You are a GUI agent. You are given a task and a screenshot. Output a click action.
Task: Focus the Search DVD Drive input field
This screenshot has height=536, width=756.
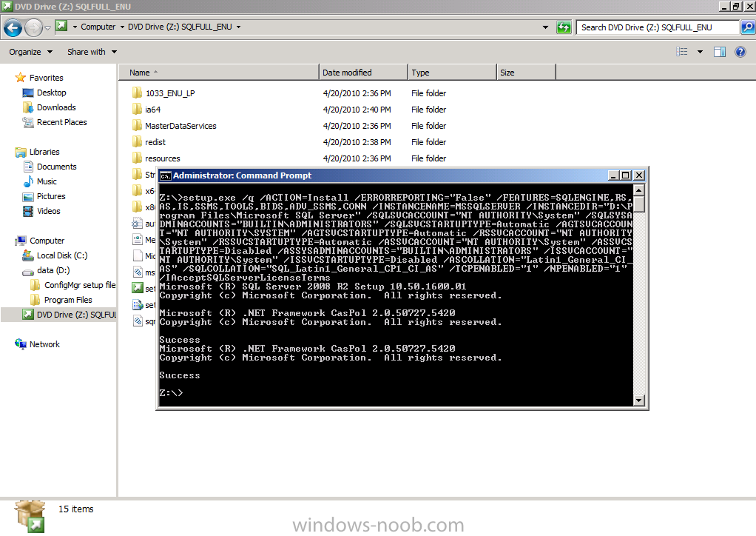pos(658,27)
